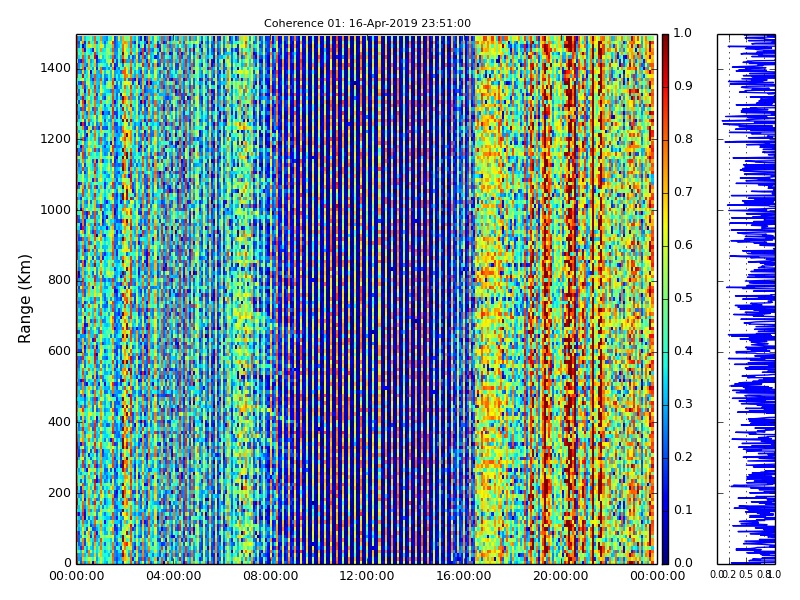Click the y-axis tick label 1000
The height and width of the screenshot is (600, 800).
point(56,210)
